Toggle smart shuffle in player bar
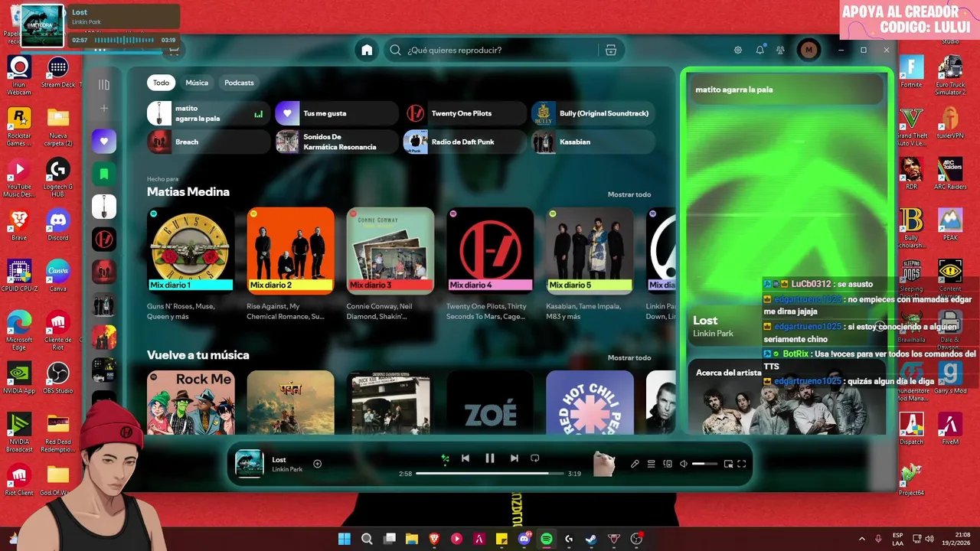This screenshot has height=551, width=980. pyautogui.click(x=445, y=458)
